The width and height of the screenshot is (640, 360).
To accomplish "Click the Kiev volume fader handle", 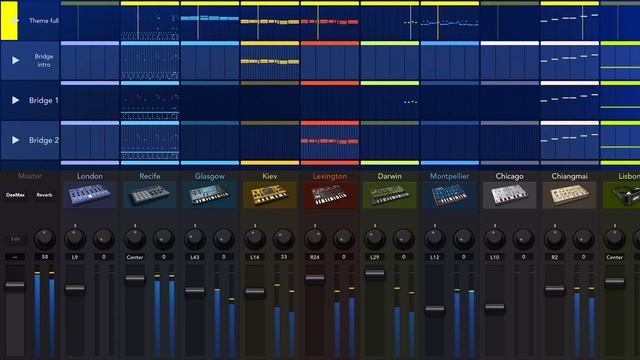I will point(255,292).
